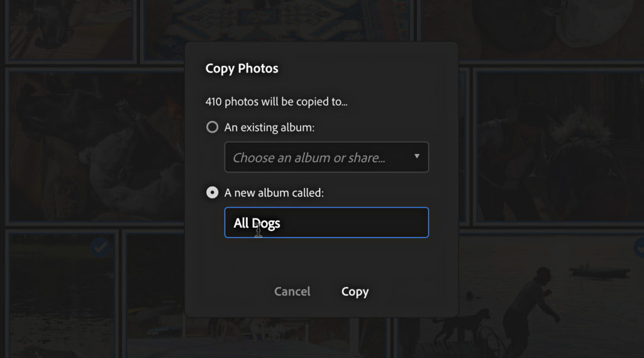Cancel the Copy Photos dialog
This screenshot has height=358, width=644.
pyautogui.click(x=292, y=291)
